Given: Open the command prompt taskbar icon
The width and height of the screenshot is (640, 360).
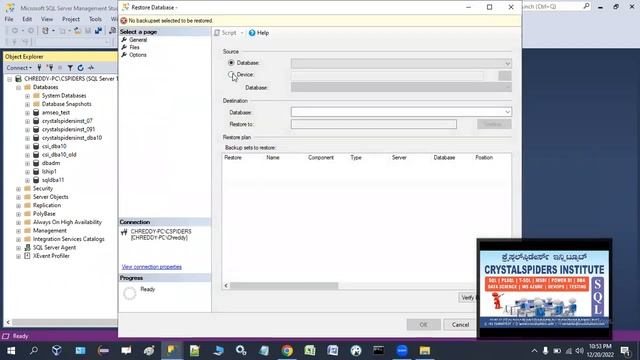Looking at the screenshot, I should click(378, 350).
